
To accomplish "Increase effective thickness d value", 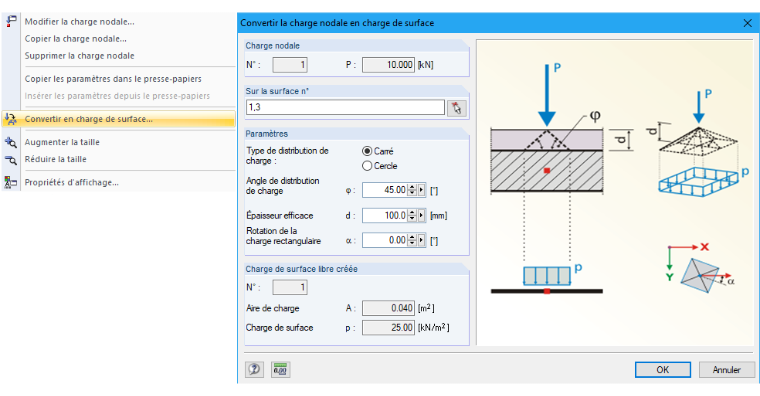I will coord(412,212).
